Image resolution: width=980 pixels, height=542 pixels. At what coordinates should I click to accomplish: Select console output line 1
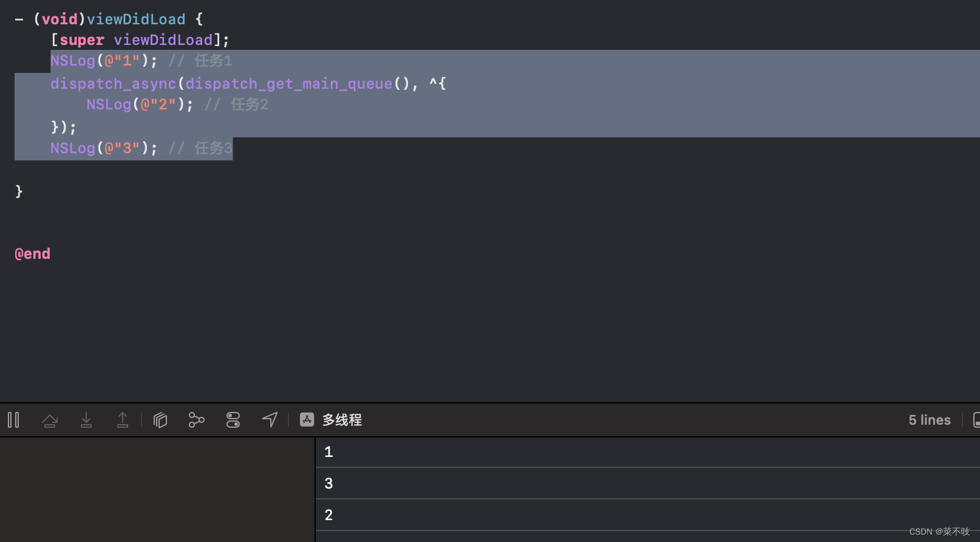click(x=648, y=452)
